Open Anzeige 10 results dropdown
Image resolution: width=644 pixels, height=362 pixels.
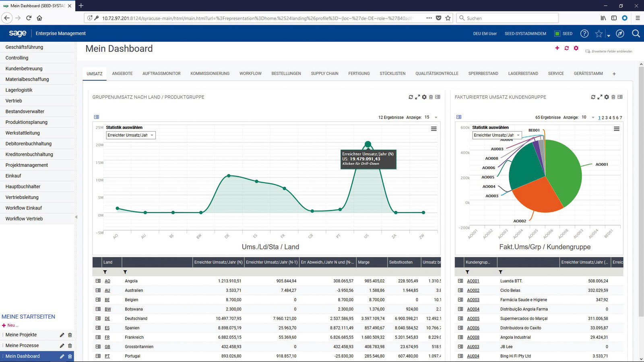(588, 117)
